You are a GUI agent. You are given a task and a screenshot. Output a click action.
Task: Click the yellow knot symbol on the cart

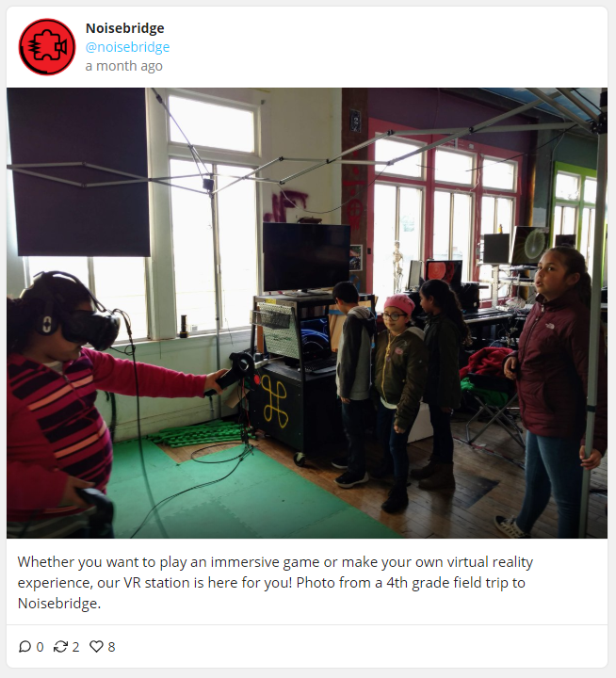pyautogui.click(x=275, y=401)
